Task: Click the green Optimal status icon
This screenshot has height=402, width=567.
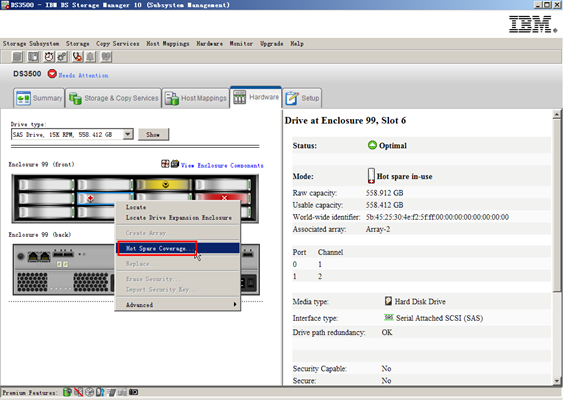Action: [x=372, y=145]
